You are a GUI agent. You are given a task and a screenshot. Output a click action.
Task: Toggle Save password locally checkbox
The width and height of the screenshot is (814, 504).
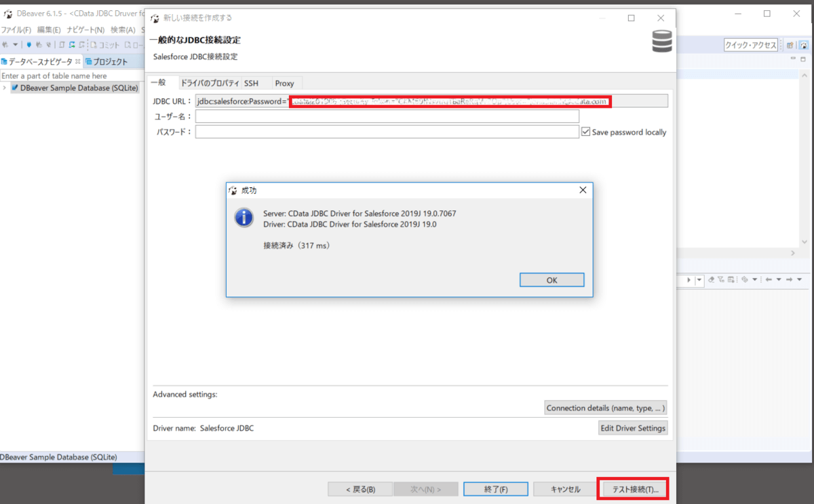point(585,132)
